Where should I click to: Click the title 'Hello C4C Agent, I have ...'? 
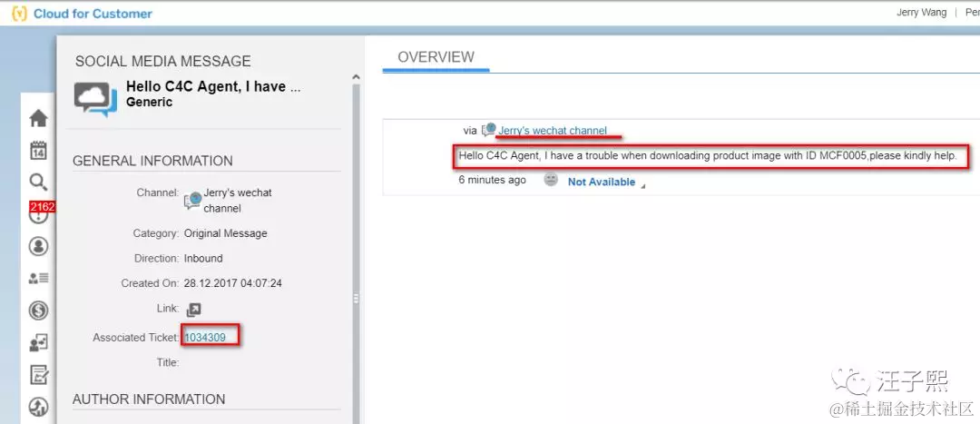[213, 87]
